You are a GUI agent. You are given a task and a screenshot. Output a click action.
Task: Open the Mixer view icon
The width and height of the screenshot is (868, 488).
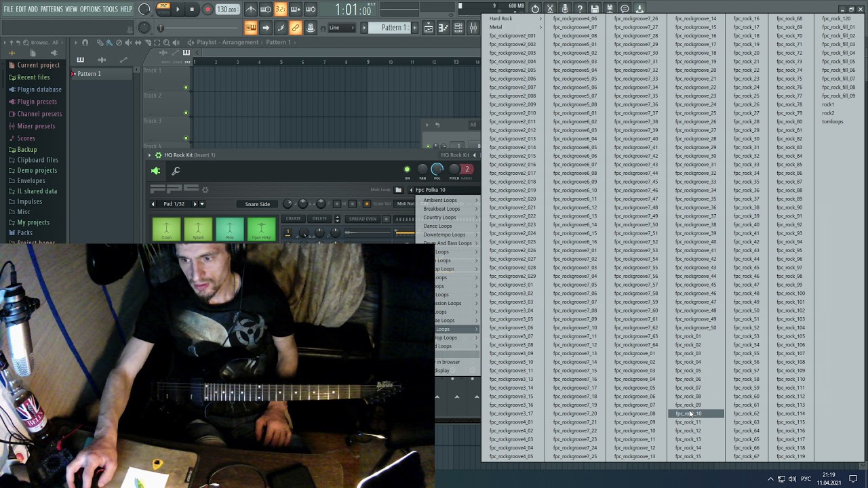[473, 28]
